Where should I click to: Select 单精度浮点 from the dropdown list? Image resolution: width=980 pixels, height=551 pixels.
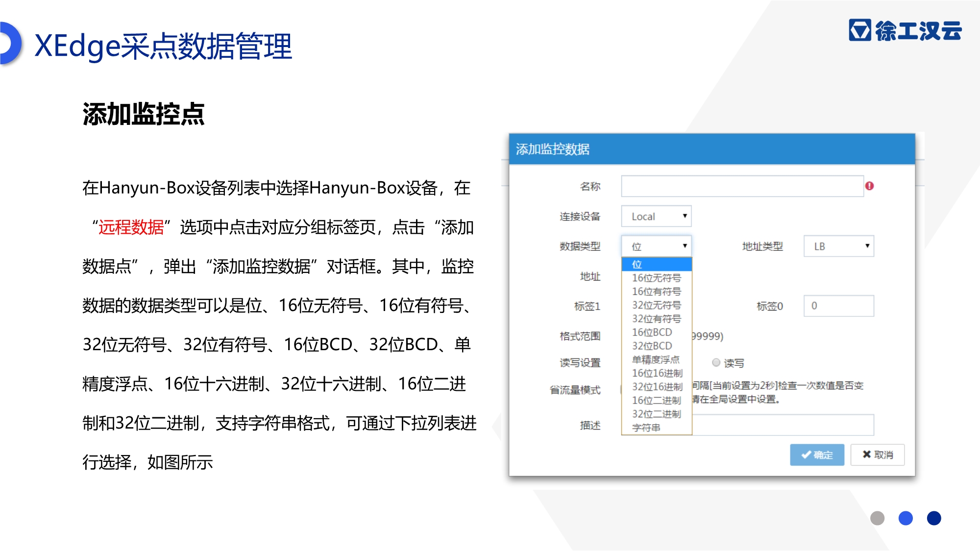(x=657, y=359)
